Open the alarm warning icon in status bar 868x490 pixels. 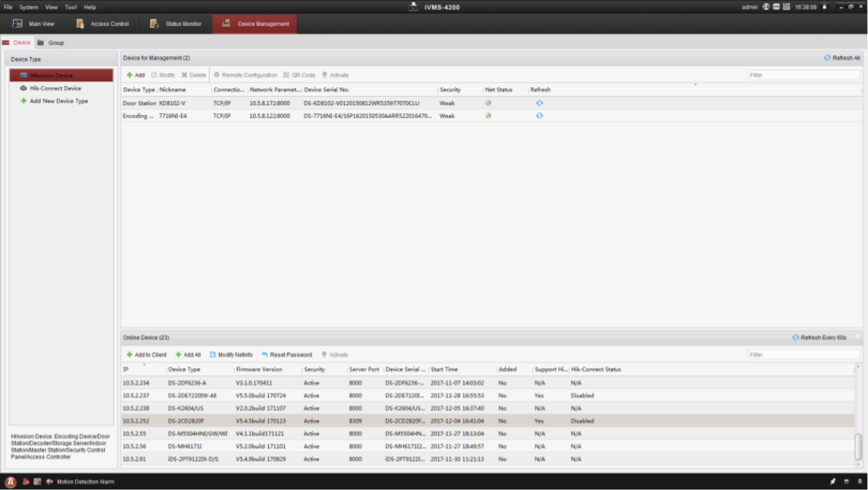click(11, 481)
